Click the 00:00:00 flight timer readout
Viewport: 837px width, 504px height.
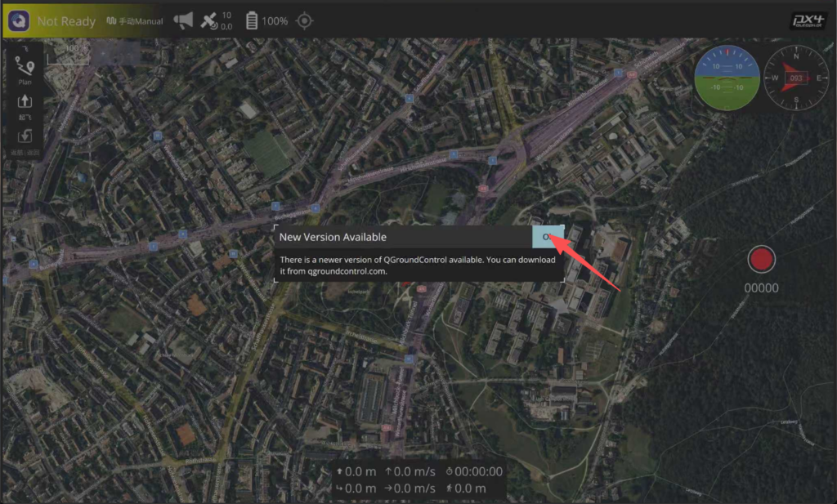pos(474,471)
